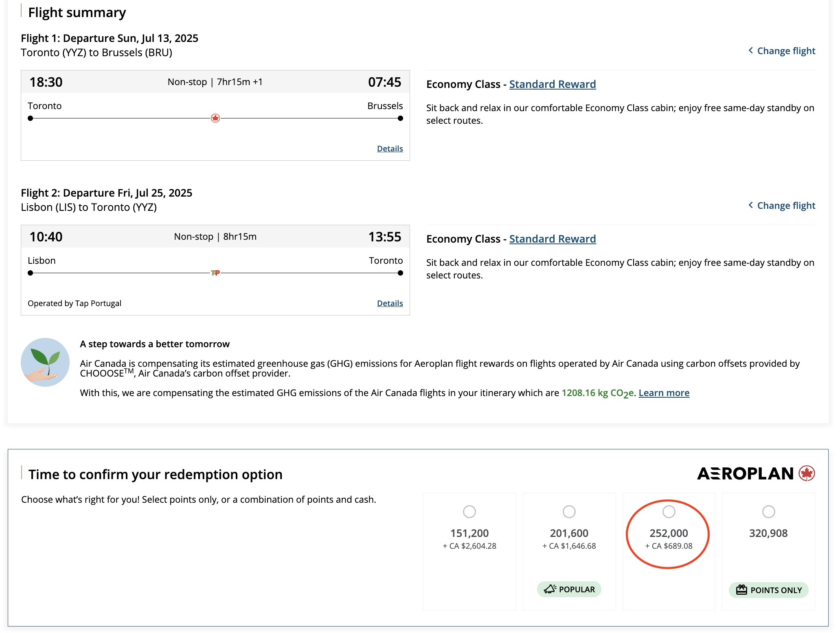Viewport: 840px width, 633px height.
Task: Click the green leaf sustainability illustration
Action: [45, 362]
